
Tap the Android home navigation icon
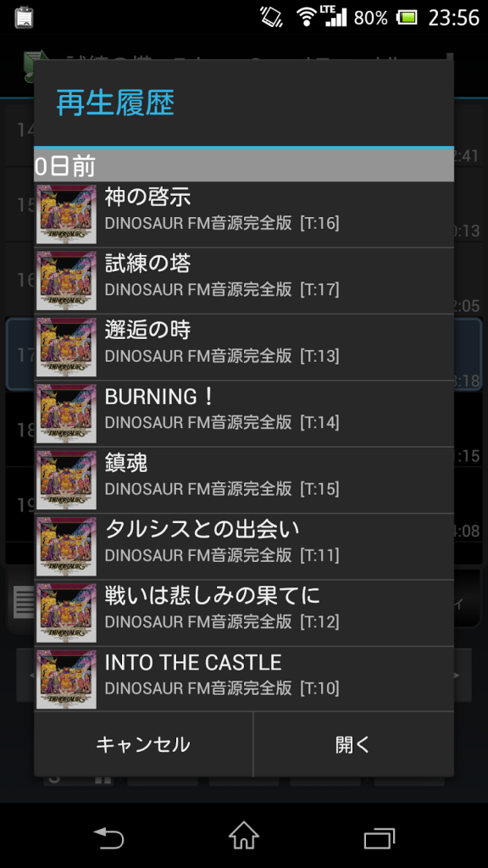pyautogui.click(x=244, y=835)
